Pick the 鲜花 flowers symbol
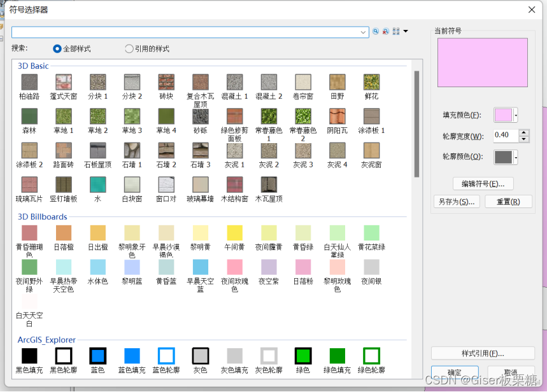Viewport: 547px width, 392px height. click(x=371, y=82)
